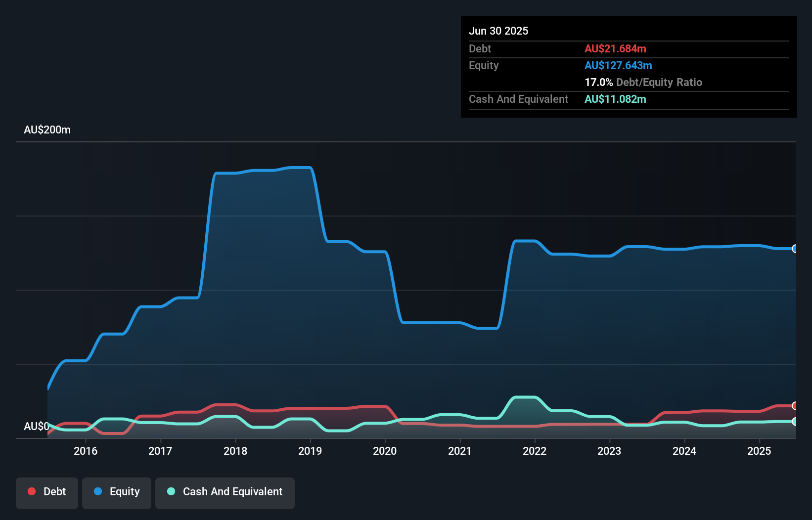Expand the Jun 30 2025 tooltip panel
The width and height of the screenshot is (812, 520).
pyautogui.click(x=499, y=31)
